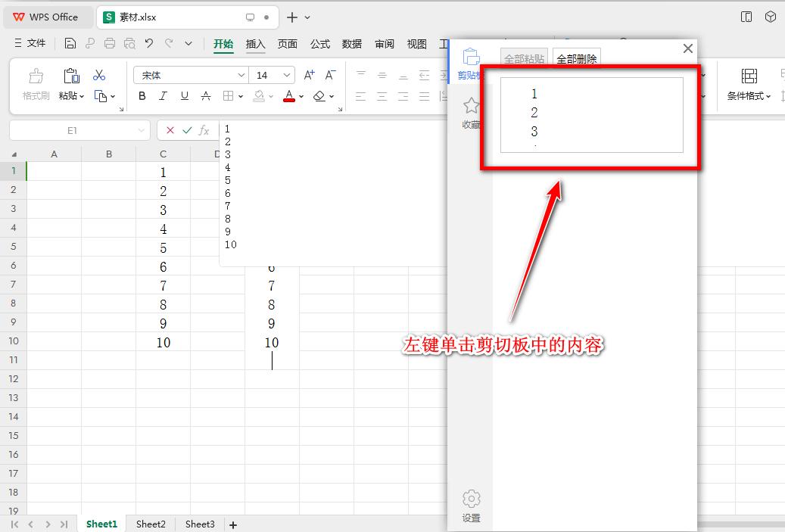This screenshot has width=785, height=532.
Task: Click the clear eraser icon
Action: [x=319, y=95]
